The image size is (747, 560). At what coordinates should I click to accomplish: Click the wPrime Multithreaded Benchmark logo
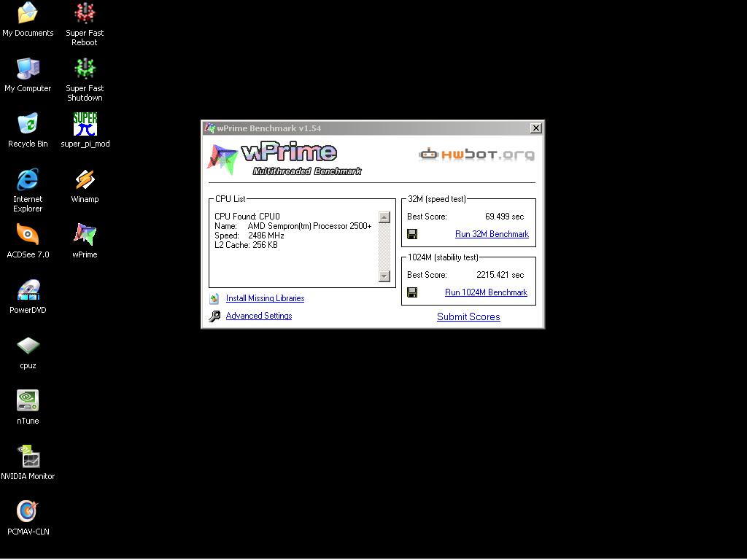pyautogui.click(x=285, y=159)
